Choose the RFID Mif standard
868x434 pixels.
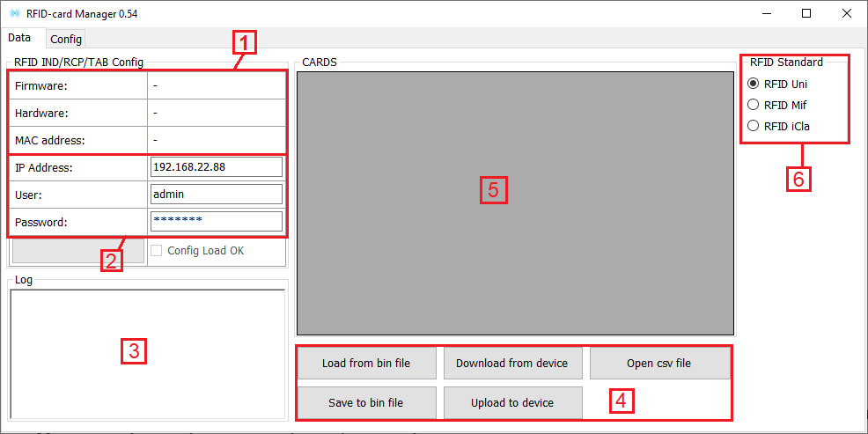coord(753,105)
